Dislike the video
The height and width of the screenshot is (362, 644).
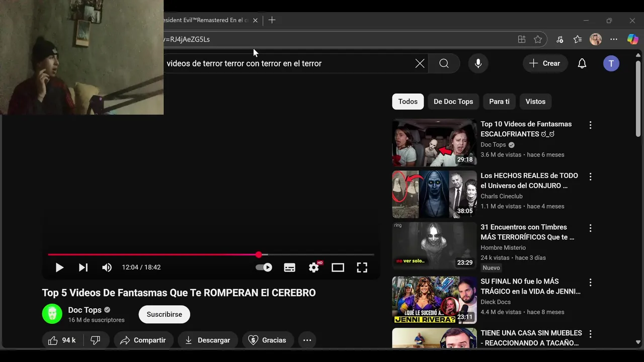coord(96,340)
